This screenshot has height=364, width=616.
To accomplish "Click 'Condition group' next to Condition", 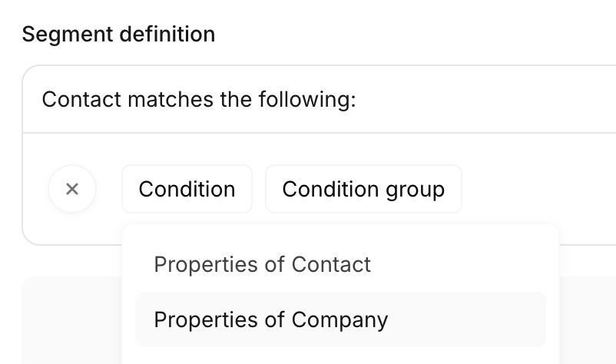I will click(x=363, y=189).
